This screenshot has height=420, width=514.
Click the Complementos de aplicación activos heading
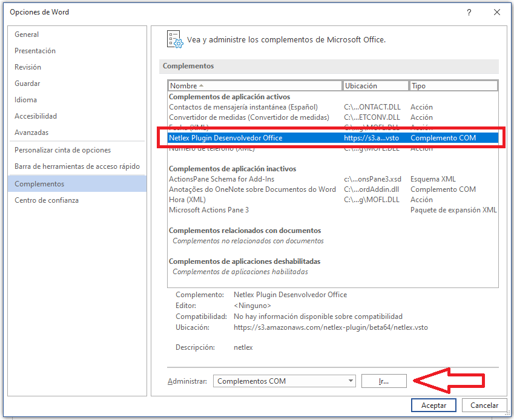pos(229,97)
